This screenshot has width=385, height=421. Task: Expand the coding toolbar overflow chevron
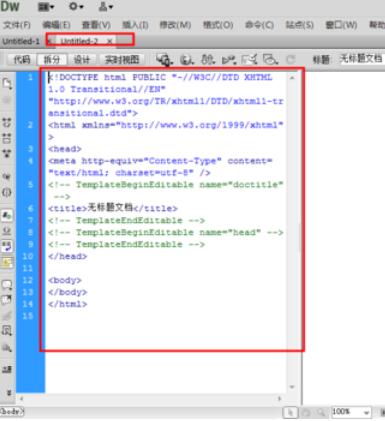tap(9, 393)
